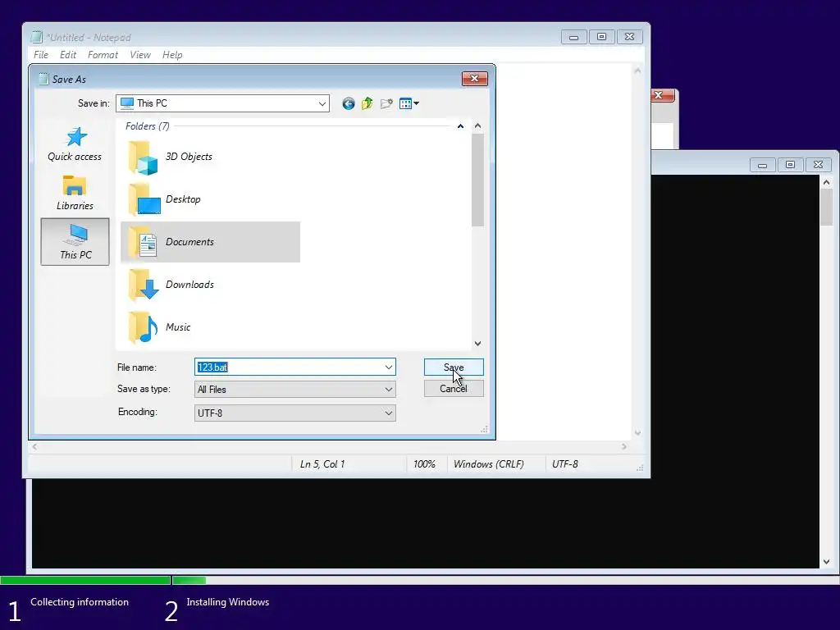The height and width of the screenshot is (630, 840).
Task: Click the '100%' zoom status text
Action: click(424, 464)
